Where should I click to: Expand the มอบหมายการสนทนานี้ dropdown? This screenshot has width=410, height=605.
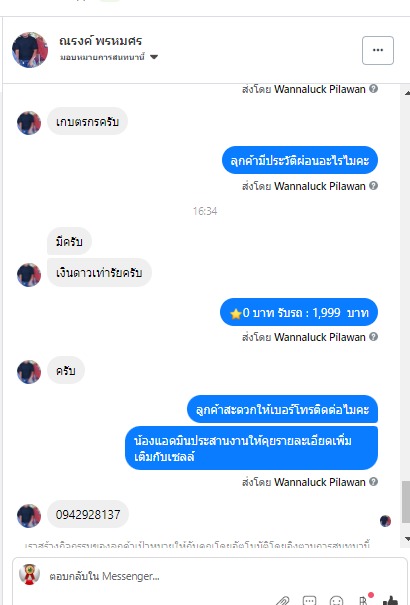coord(154,57)
